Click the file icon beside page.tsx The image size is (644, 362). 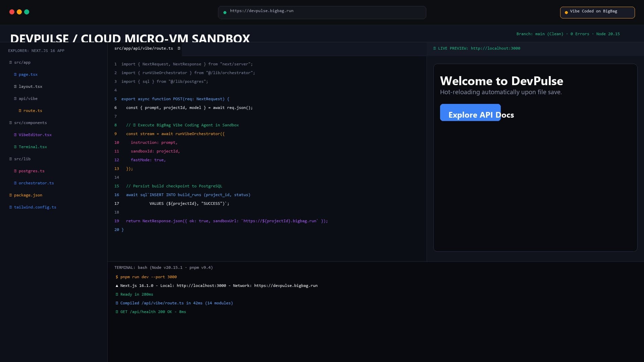(x=15, y=74)
